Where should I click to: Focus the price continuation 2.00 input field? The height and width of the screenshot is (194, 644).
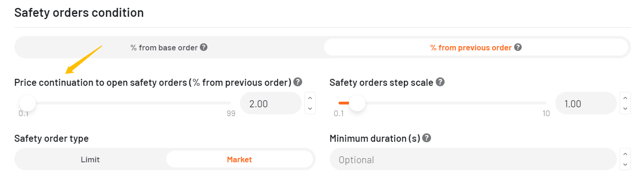pyautogui.click(x=271, y=104)
